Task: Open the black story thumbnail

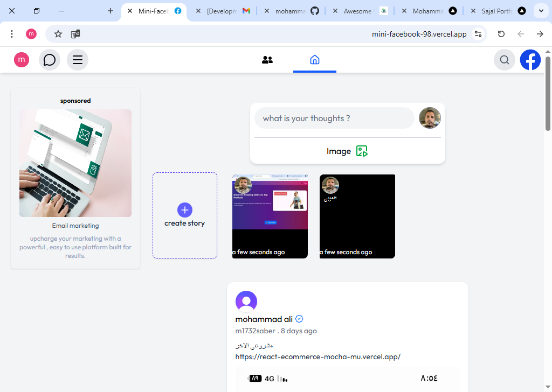Action: tap(357, 216)
